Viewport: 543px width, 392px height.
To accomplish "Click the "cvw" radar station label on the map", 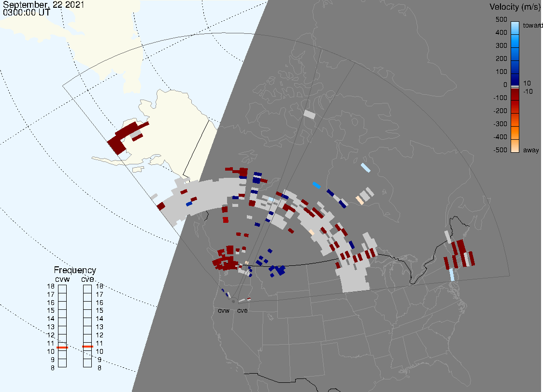I will 224,310.
